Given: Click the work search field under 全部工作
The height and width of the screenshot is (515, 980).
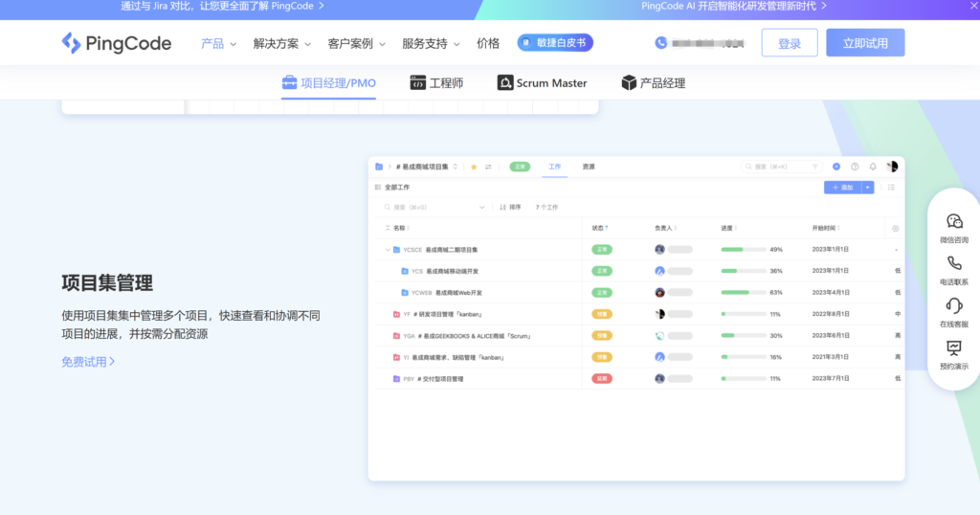Looking at the screenshot, I should (435, 208).
